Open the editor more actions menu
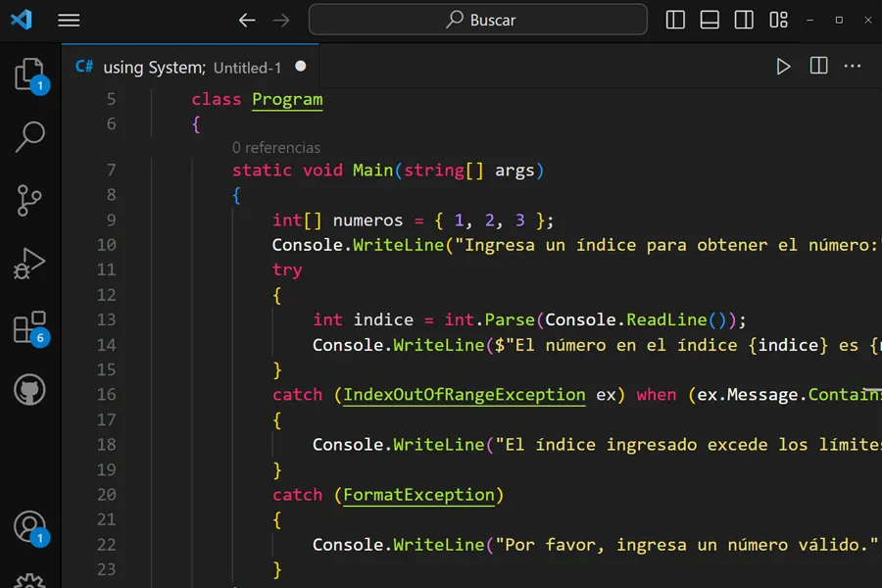The height and width of the screenshot is (588, 882). (852, 66)
